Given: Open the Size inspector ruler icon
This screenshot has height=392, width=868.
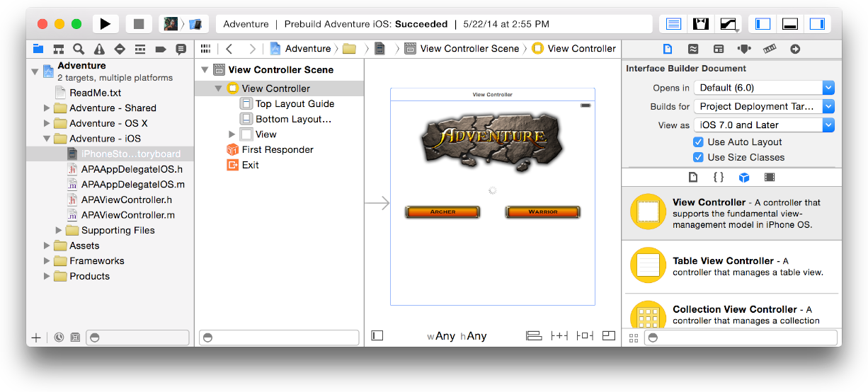Looking at the screenshot, I should (x=770, y=49).
